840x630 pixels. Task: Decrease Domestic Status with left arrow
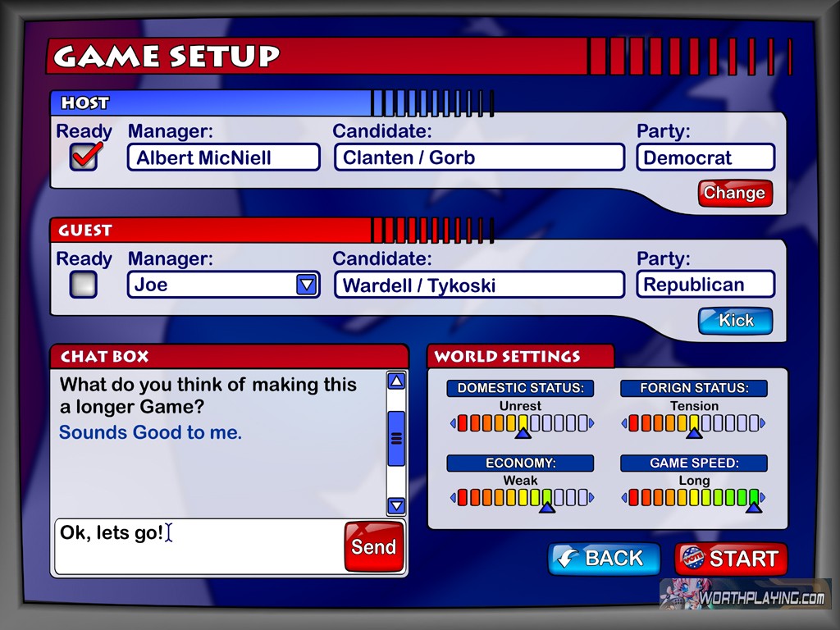(453, 424)
